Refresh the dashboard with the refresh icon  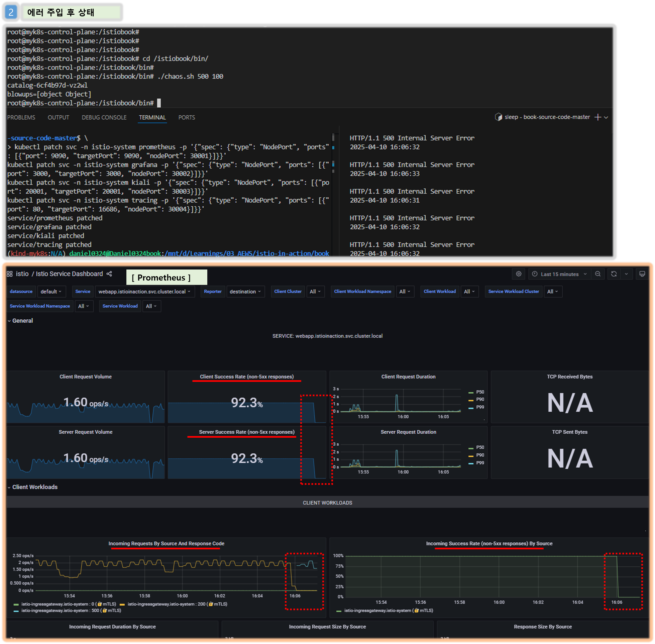[x=614, y=274]
